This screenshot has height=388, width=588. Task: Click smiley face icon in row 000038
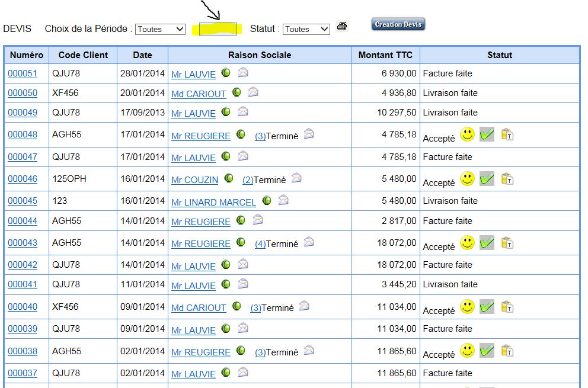pyautogui.click(x=468, y=351)
